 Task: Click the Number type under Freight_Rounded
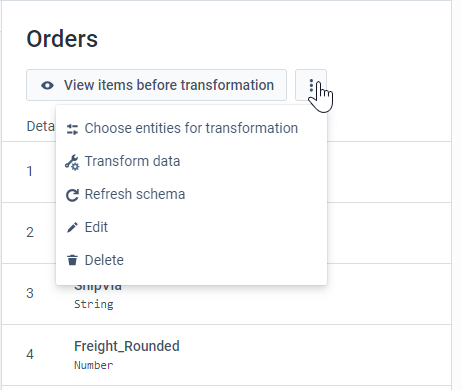(x=94, y=365)
